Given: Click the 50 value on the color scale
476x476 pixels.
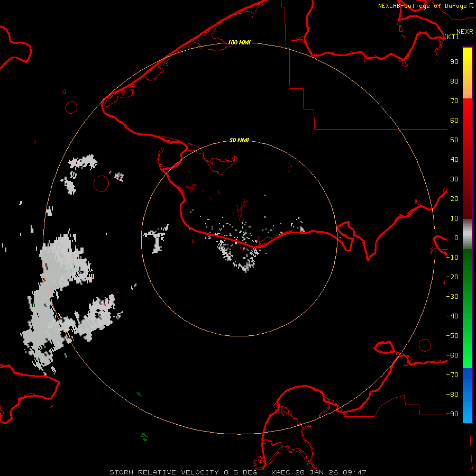Looking at the screenshot, I should [x=454, y=140].
